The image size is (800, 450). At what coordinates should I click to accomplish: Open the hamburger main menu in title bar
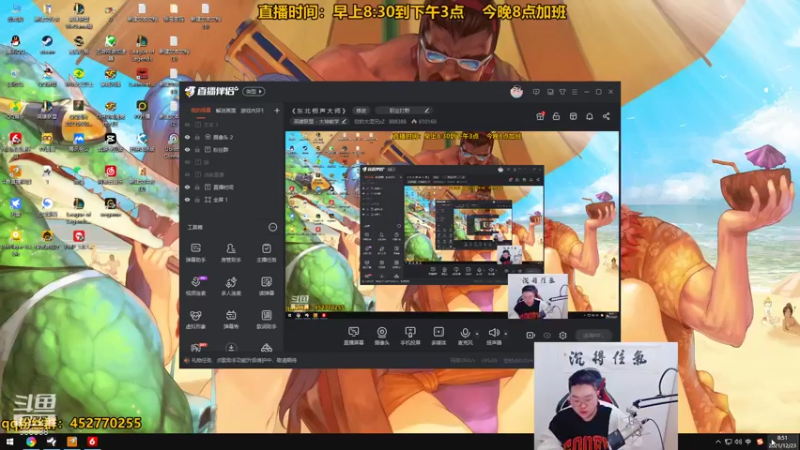pyautogui.click(x=574, y=92)
